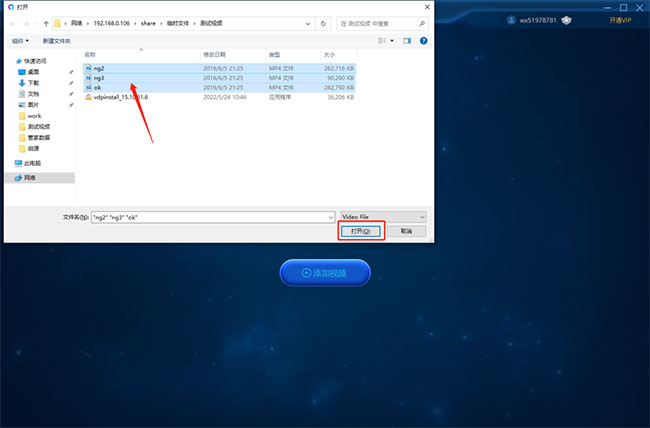
Task: Refresh the folder listing
Action: coord(323,24)
